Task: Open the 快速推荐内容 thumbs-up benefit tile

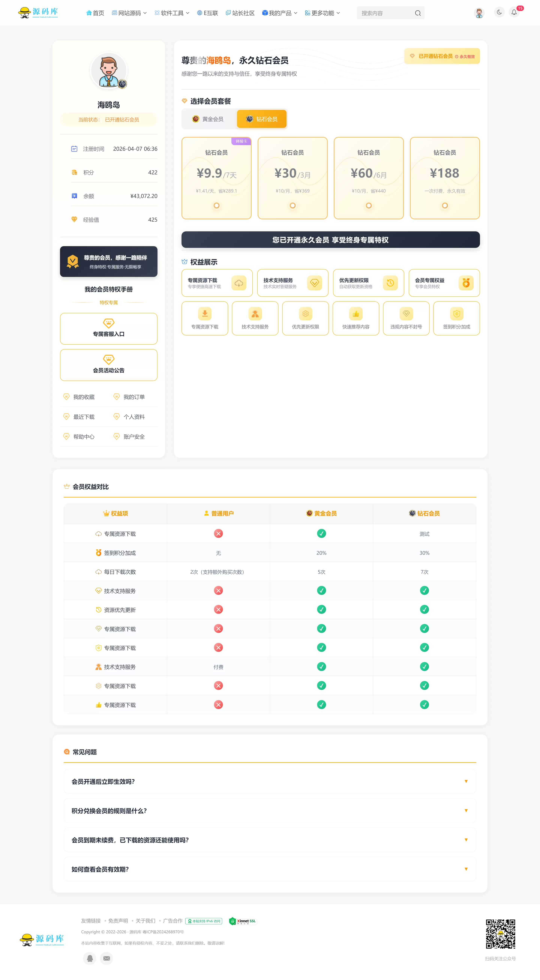Action: pyautogui.click(x=355, y=318)
